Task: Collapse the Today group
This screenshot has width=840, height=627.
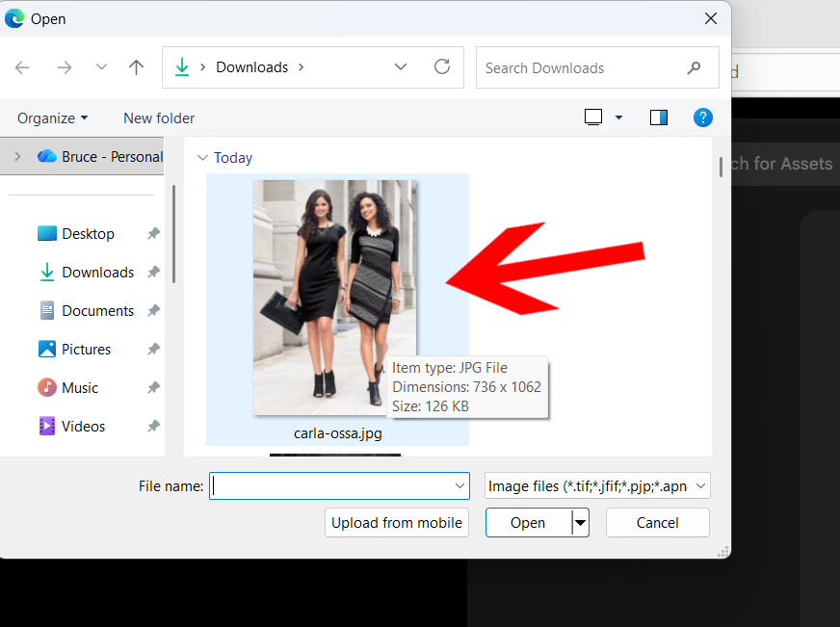Action: point(202,157)
